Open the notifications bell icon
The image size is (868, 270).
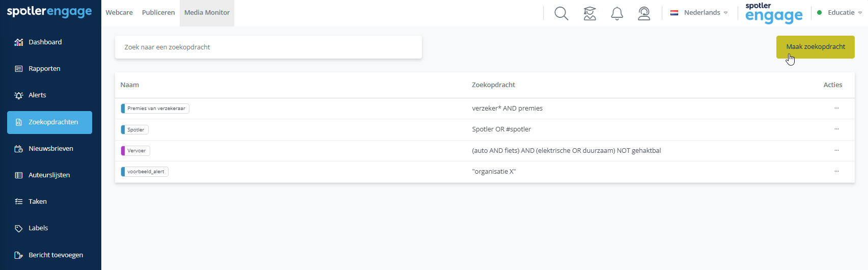pyautogui.click(x=617, y=13)
